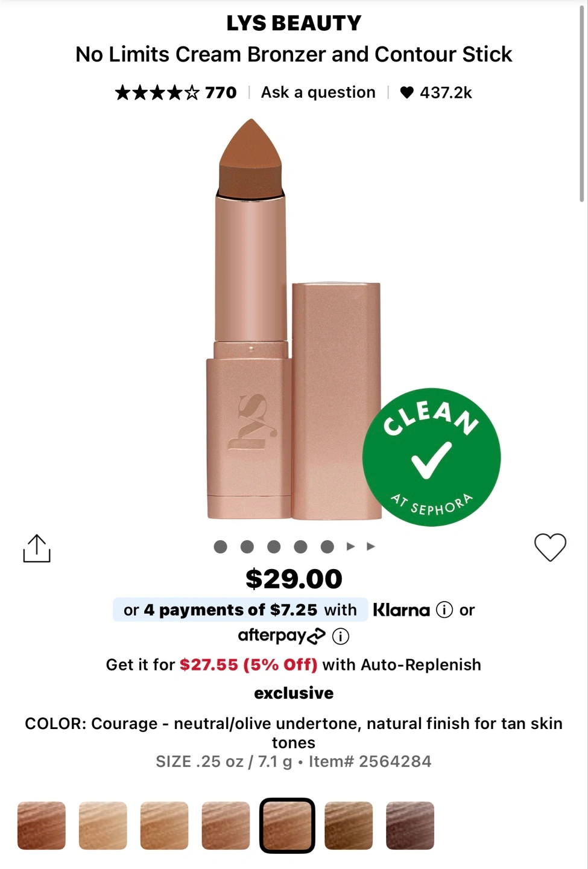Viewport: 588px width, 869px height.
Task: Tap the share icon
Action: pos(37,548)
